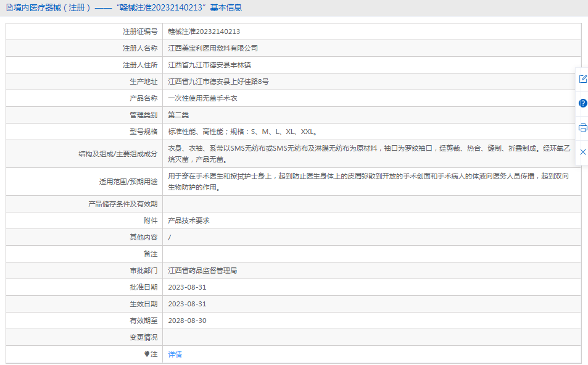Click the 生效日期 label
Screen dimensions: 588x365
point(144,304)
